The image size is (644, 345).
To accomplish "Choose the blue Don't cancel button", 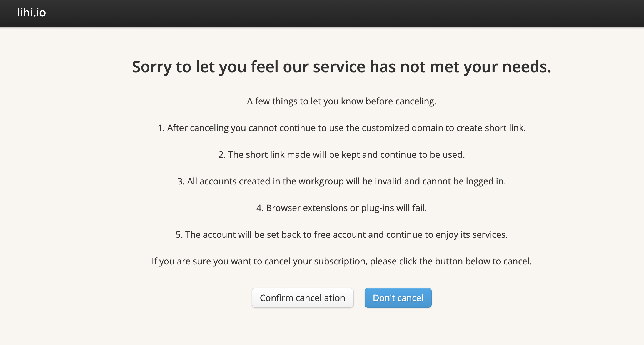I will (x=398, y=298).
